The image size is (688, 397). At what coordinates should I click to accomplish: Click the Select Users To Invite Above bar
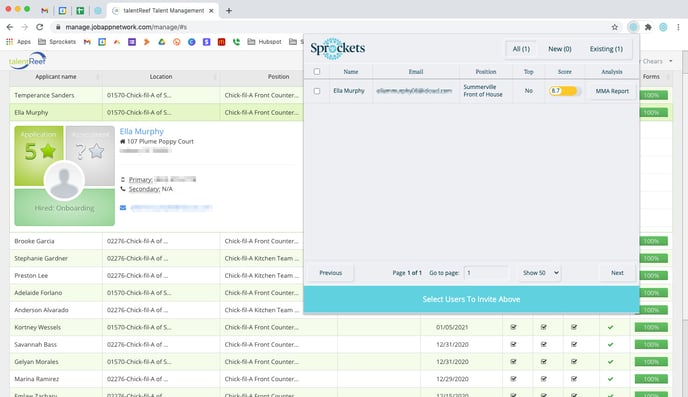pyautogui.click(x=471, y=299)
